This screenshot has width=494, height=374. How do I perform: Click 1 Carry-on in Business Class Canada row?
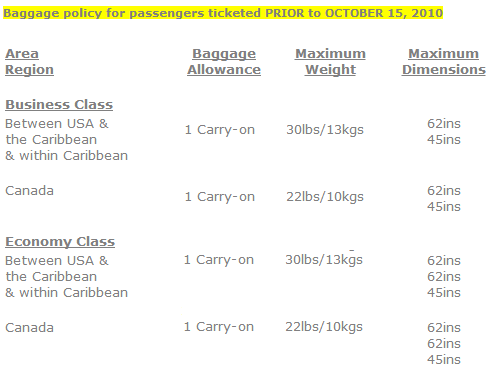click(x=220, y=197)
